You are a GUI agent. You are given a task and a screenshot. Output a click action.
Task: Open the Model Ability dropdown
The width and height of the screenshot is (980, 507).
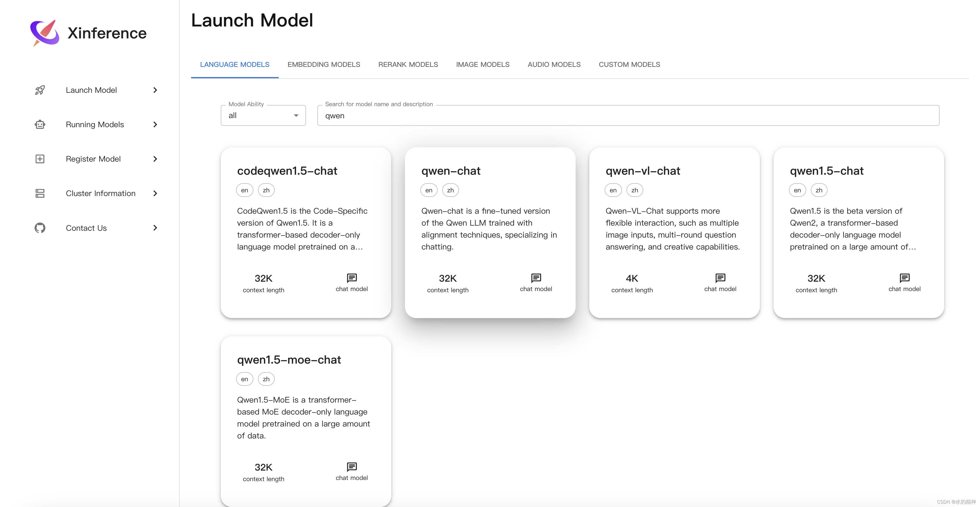point(263,116)
